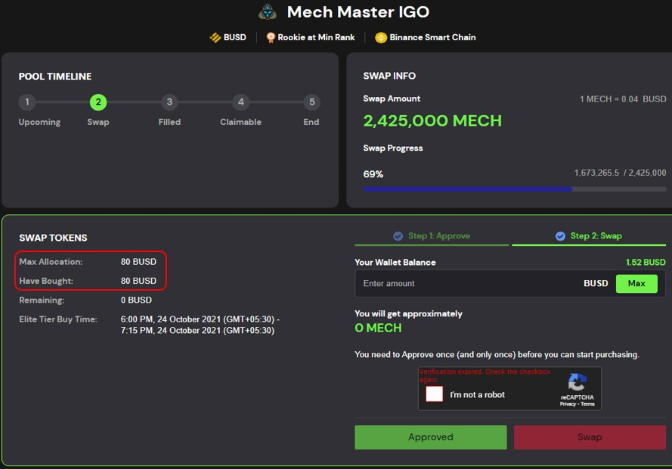Select timeline step 5 End
Image resolution: width=672 pixels, height=469 pixels.
click(312, 102)
